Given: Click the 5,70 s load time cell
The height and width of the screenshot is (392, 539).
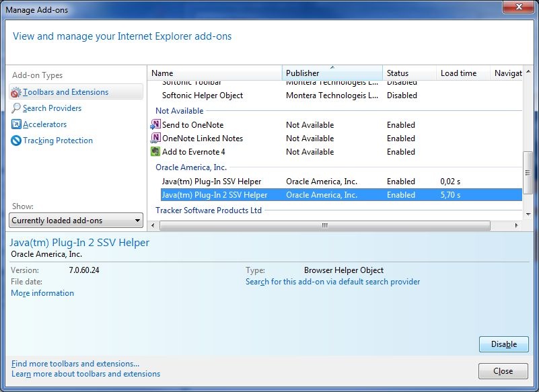Looking at the screenshot, I should pos(450,195).
